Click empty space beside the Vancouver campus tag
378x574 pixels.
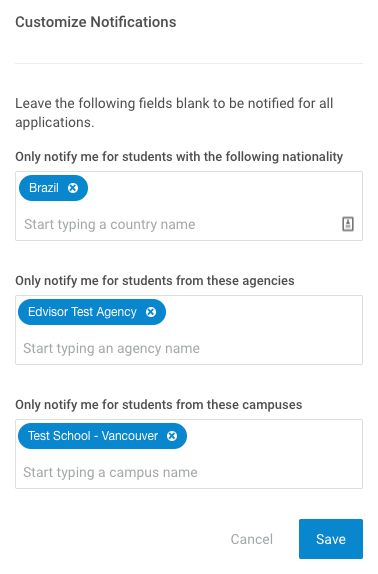[x=273, y=436]
